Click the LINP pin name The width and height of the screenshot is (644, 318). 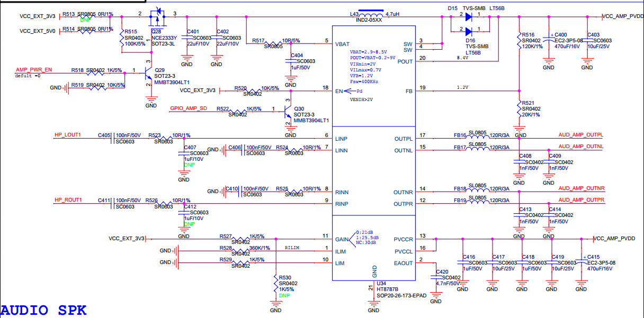point(342,139)
